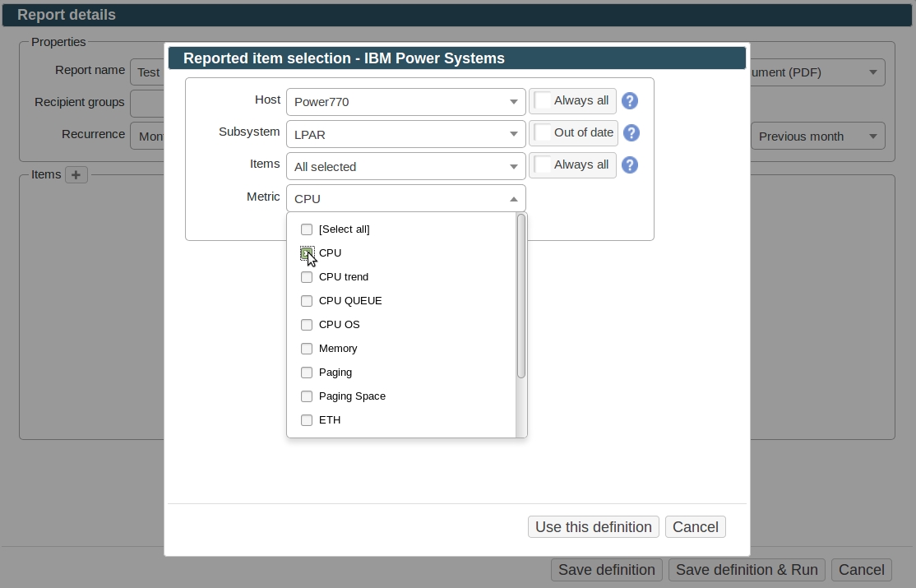Check the CPU trend metric
Screen dimensions: 916x588
tap(307, 277)
